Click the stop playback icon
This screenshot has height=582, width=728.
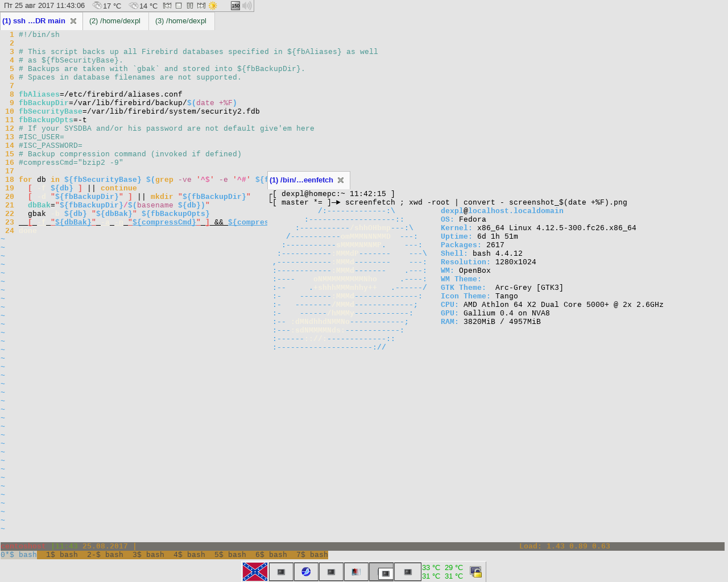pos(179,6)
